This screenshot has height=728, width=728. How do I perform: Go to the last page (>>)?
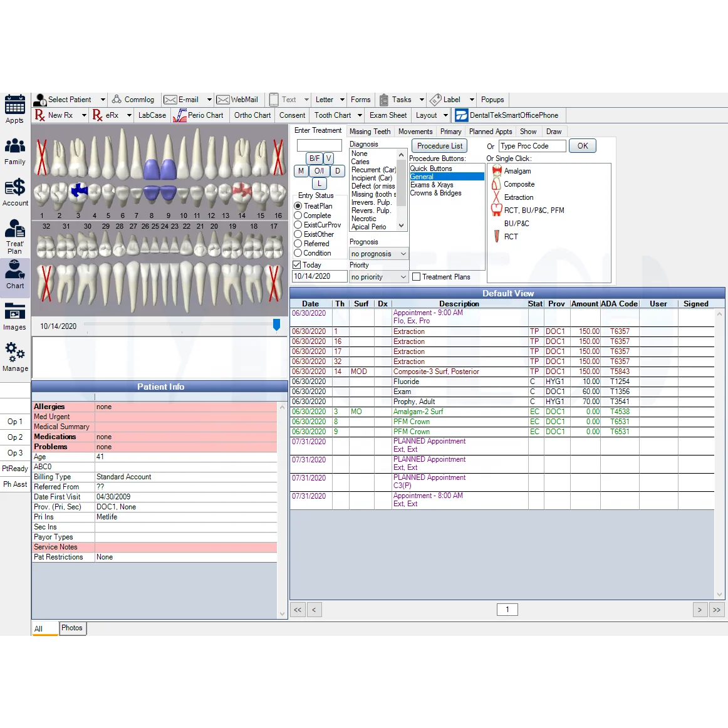coord(716,610)
